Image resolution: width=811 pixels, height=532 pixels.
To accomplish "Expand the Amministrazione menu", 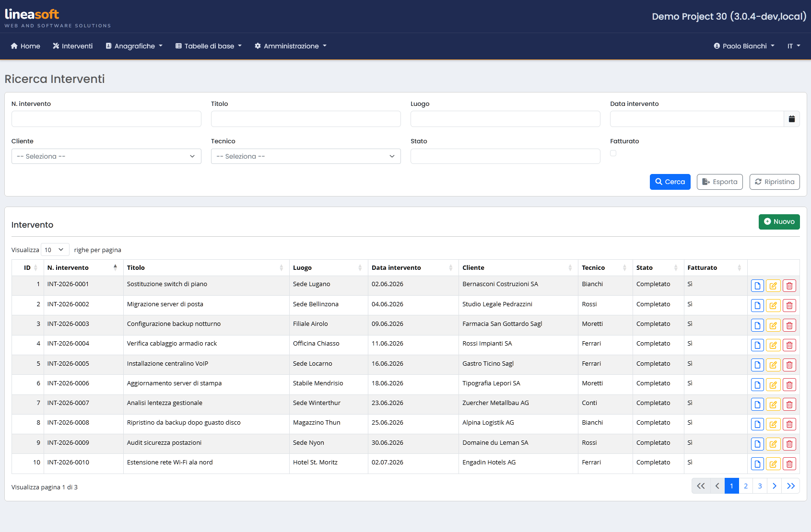I will click(x=291, y=46).
